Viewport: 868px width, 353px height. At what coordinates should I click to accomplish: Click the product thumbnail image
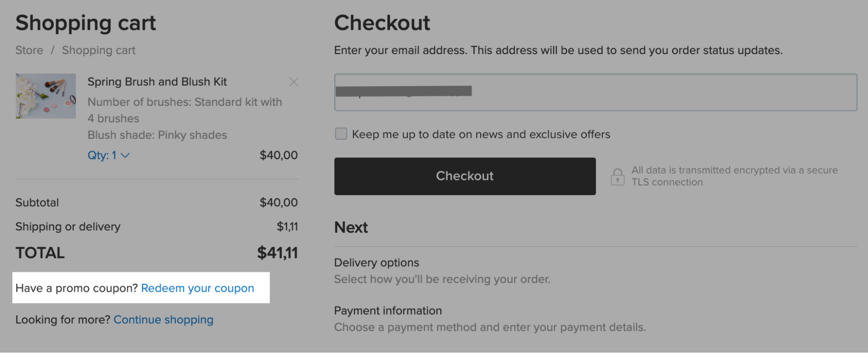[45, 96]
